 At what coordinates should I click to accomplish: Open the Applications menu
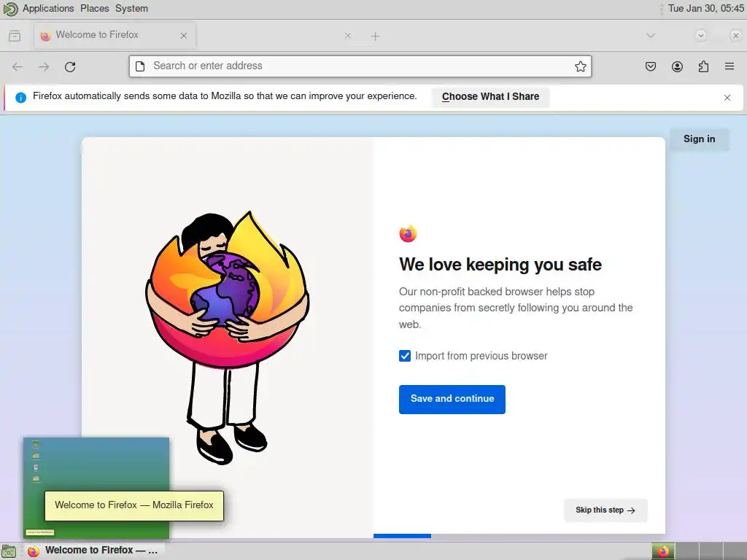pyautogui.click(x=48, y=9)
